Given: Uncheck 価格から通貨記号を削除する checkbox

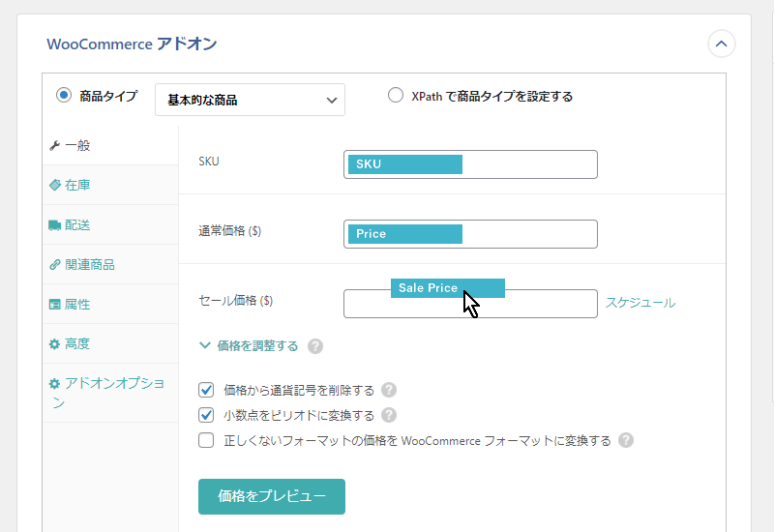Looking at the screenshot, I should (206, 390).
